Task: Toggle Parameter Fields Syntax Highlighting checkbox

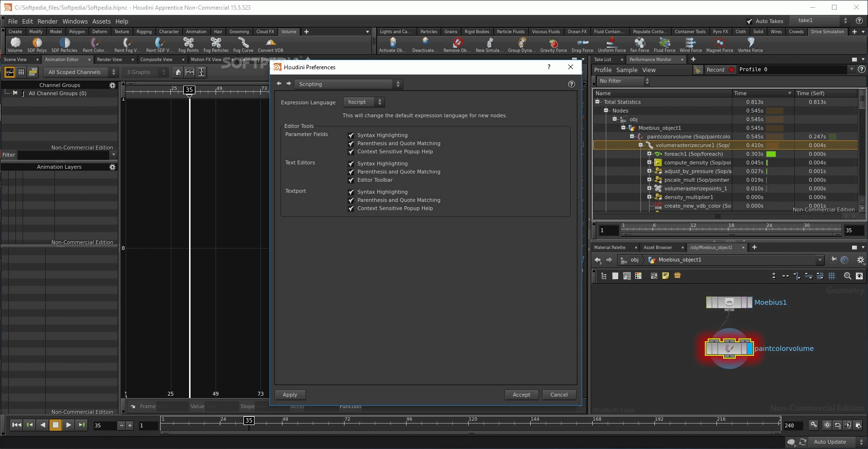Action: coord(351,136)
